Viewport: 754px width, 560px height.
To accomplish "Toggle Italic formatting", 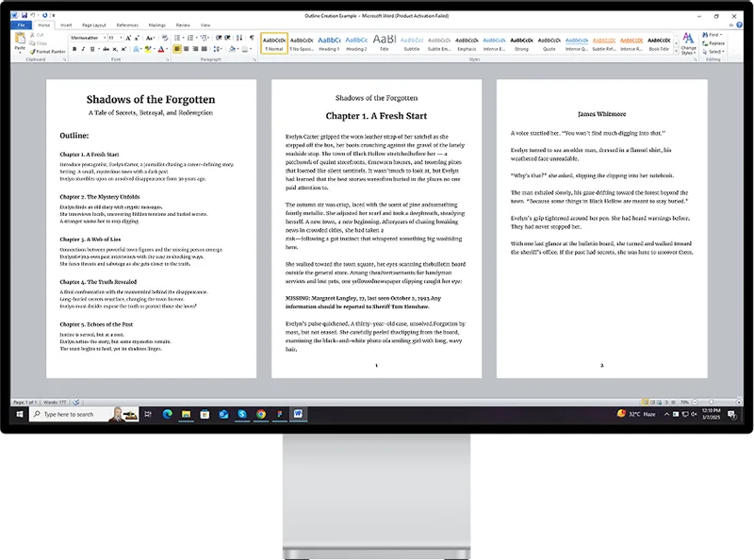I will point(83,49).
